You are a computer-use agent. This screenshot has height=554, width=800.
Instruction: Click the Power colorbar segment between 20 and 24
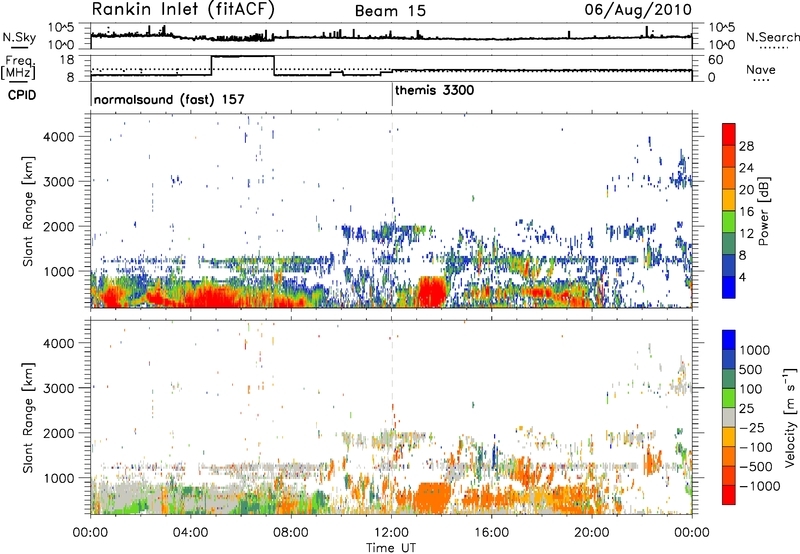pyautogui.click(x=729, y=178)
